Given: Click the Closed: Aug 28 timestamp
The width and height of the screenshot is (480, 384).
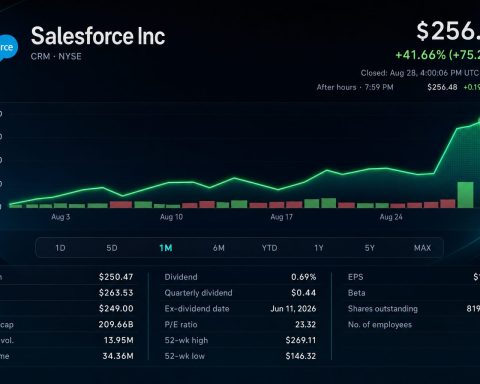Looking at the screenshot, I should click(420, 73).
